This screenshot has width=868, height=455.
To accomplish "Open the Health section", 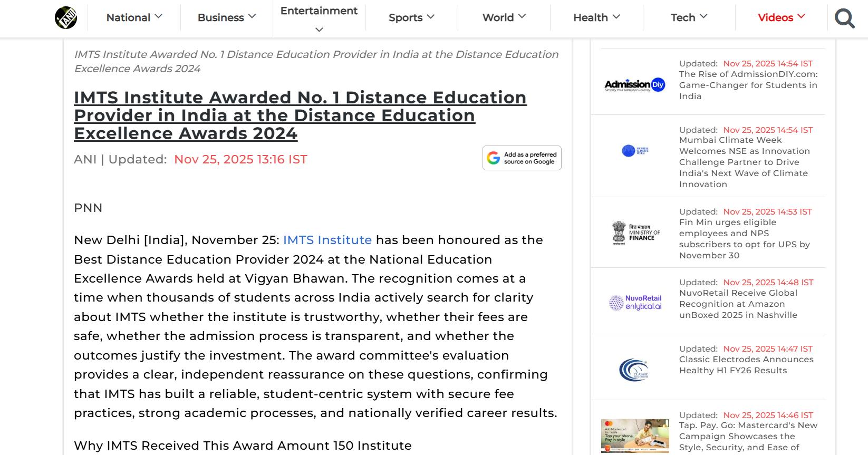I will pyautogui.click(x=591, y=17).
